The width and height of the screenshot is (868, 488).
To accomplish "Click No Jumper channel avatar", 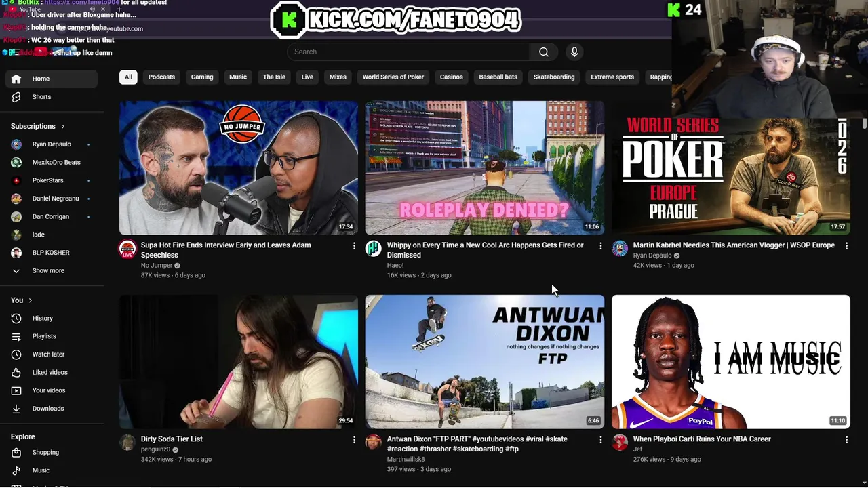I will pos(127,249).
